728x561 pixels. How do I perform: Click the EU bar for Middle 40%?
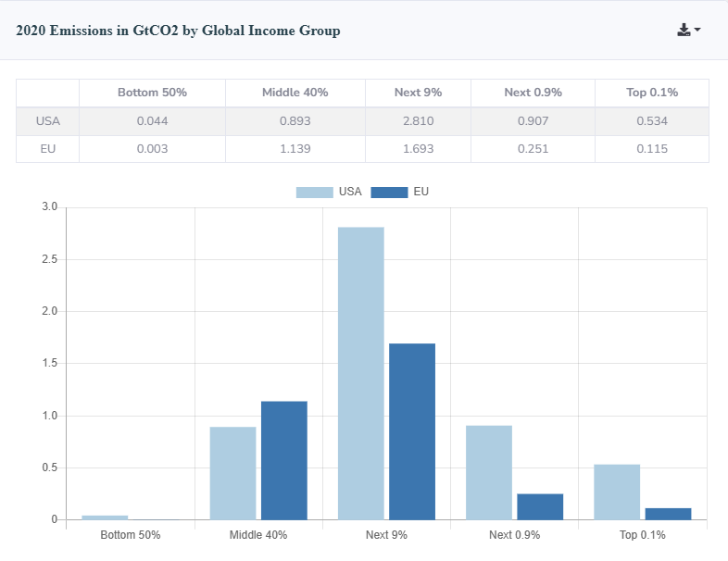pyautogui.click(x=284, y=460)
